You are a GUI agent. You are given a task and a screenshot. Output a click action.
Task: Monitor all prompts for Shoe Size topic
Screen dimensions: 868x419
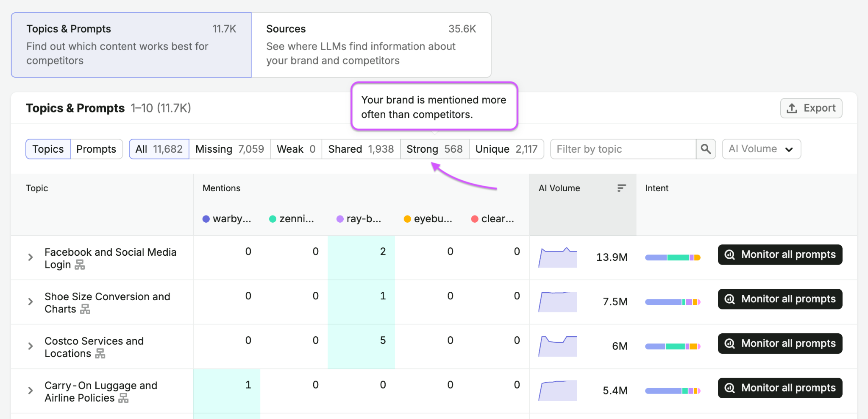780,299
